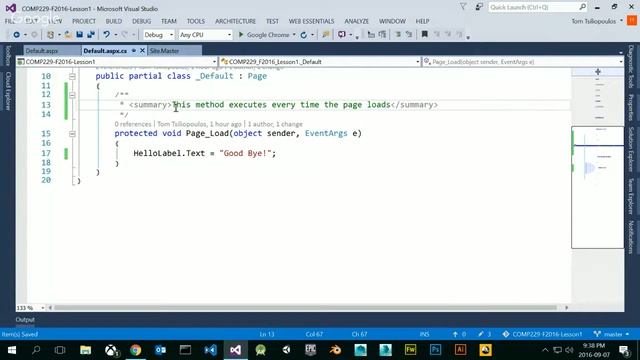640x360 pixels.
Task: Collapse the Page_Load method at line 15
Action: tap(72, 133)
